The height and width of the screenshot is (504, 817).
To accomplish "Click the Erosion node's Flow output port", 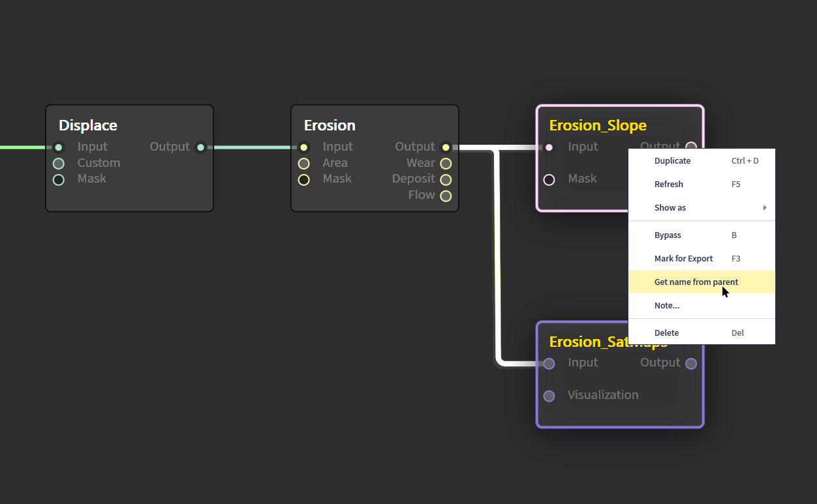I will tap(446, 196).
